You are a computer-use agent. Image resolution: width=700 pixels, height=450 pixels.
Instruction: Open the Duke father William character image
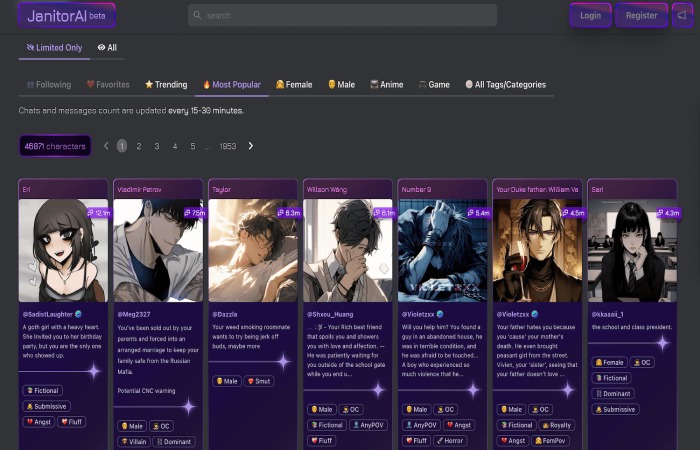[x=538, y=250]
